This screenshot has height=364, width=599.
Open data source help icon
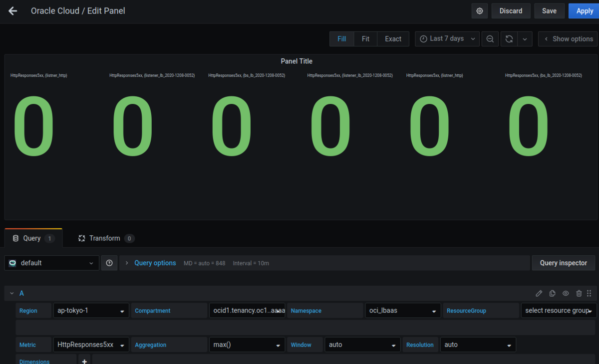(x=109, y=263)
